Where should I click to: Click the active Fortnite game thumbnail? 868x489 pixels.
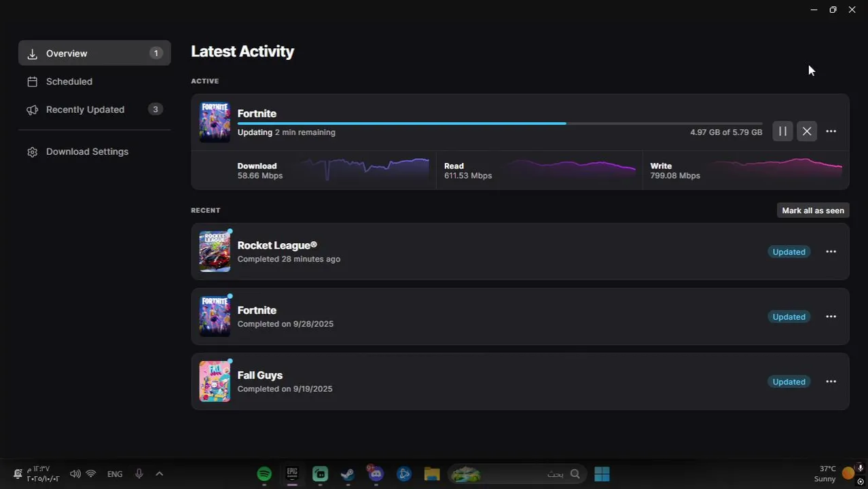pos(215,122)
